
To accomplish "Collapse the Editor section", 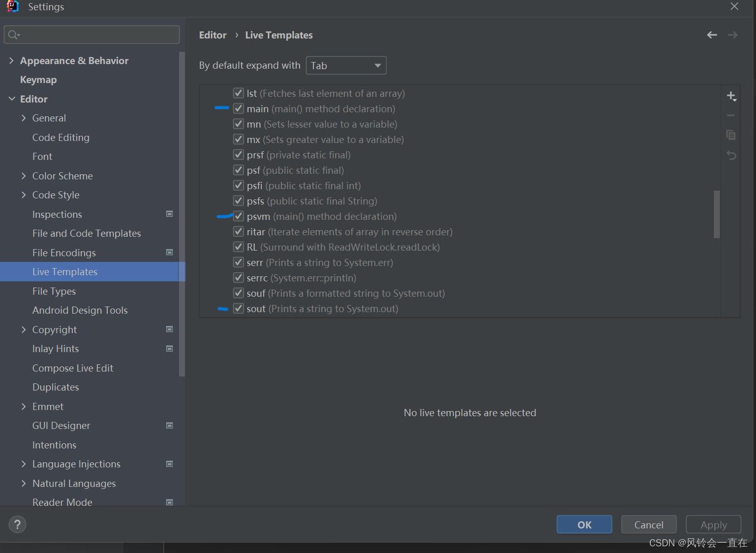I will pos(11,99).
